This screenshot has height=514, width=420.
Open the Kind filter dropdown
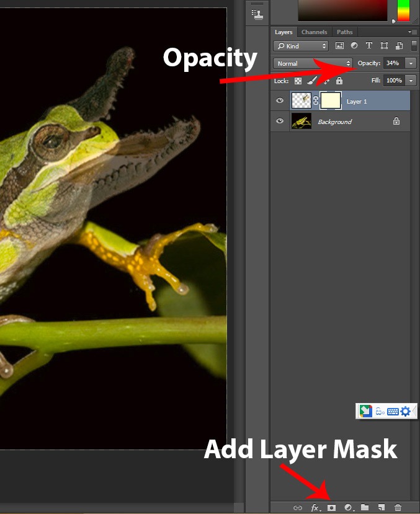tap(301, 46)
